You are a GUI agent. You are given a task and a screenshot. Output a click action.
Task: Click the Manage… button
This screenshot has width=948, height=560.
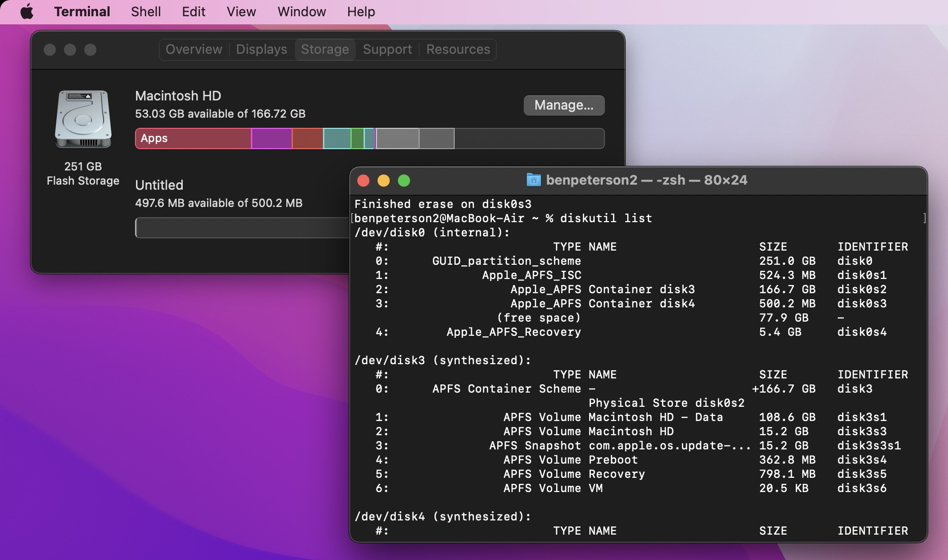click(x=564, y=105)
